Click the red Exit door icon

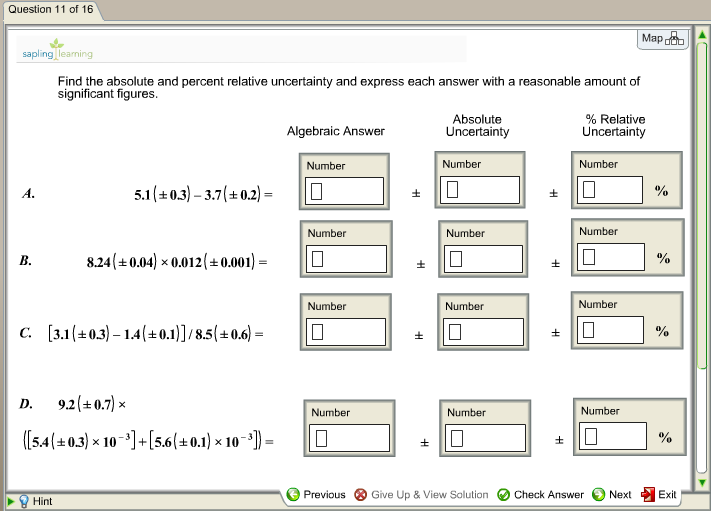click(647, 494)
